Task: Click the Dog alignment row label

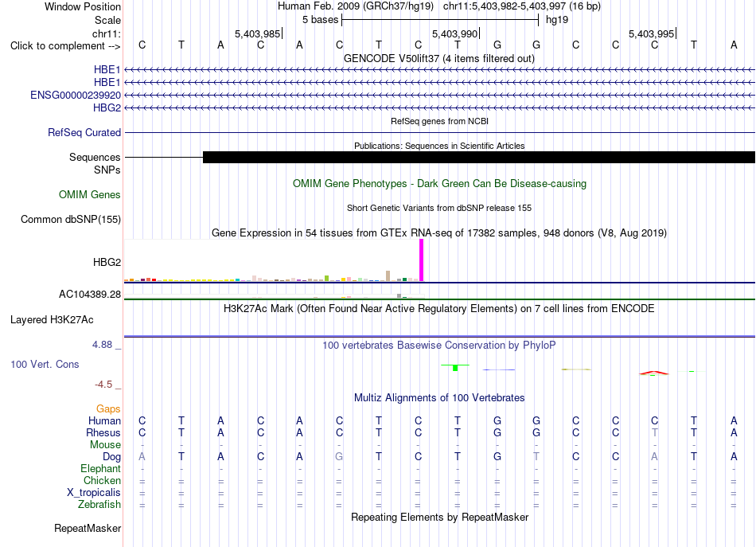Action: pos(111,457)
